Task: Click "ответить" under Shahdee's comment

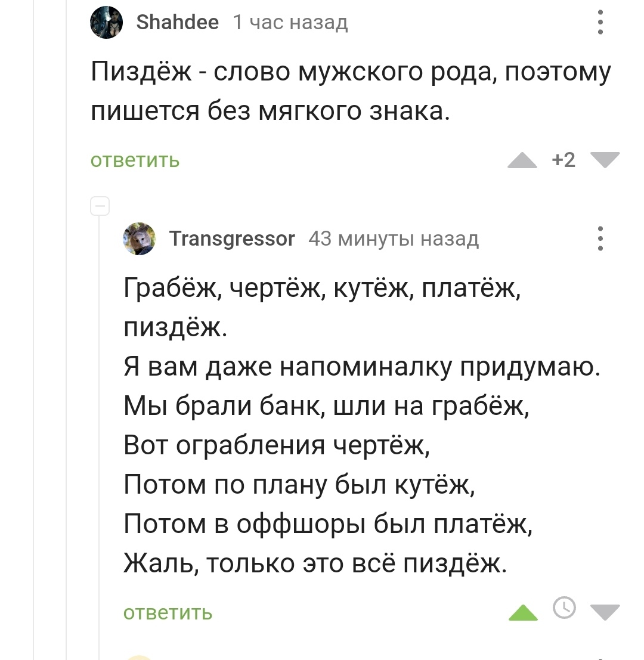Action: [x=135, y=160]
